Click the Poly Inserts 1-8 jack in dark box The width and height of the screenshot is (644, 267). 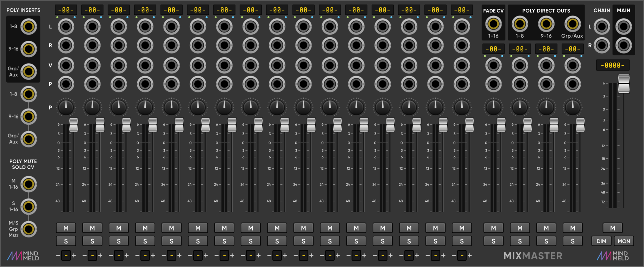[x=29, y=27]
